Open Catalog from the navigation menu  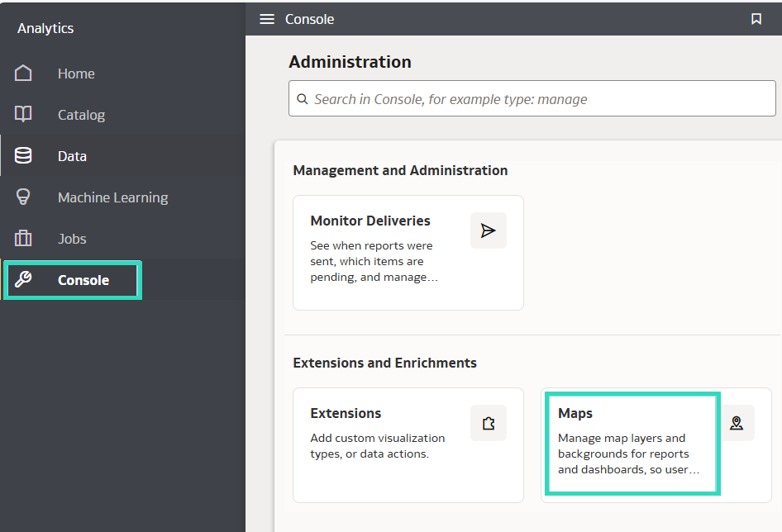(81, 115)
